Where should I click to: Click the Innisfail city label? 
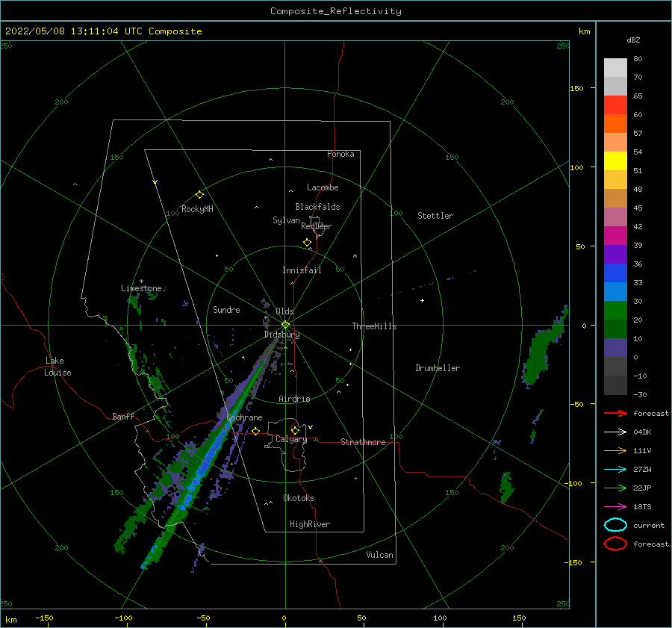click(302, 270)
